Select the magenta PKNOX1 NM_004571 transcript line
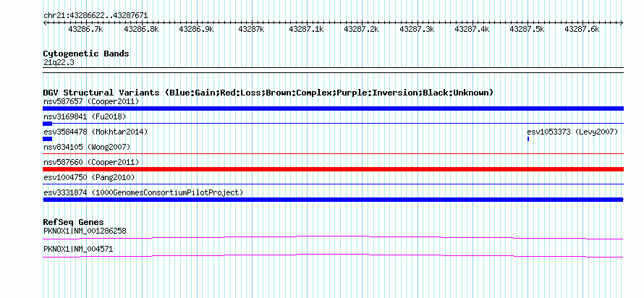 tap(333, 256)
